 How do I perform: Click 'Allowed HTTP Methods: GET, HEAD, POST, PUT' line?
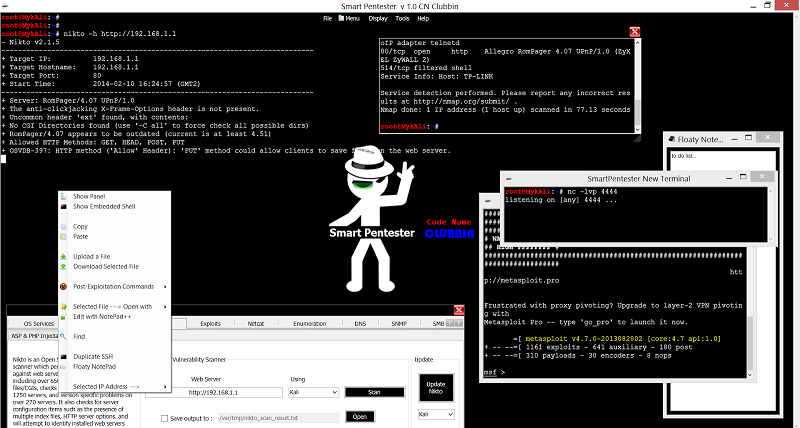[93, 143]
